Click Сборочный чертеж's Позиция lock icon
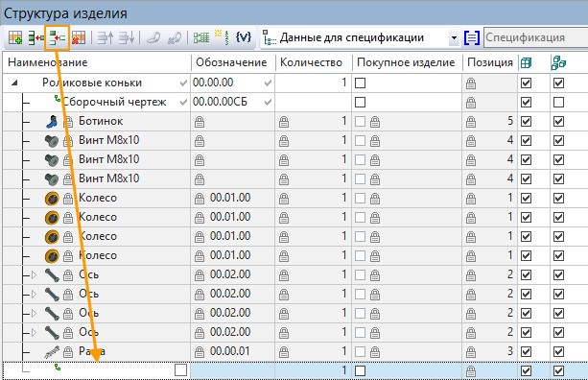This screenshot has height=380, width=588. (471, 103)
